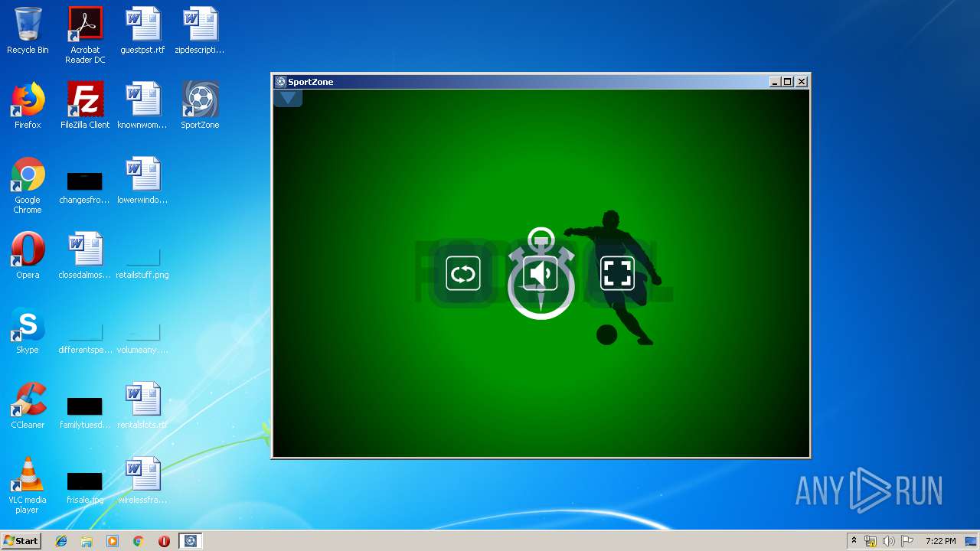The image size is (980, 551).
Task: Open Windows Media Player taskbar icon
Action: coord(113,541)
